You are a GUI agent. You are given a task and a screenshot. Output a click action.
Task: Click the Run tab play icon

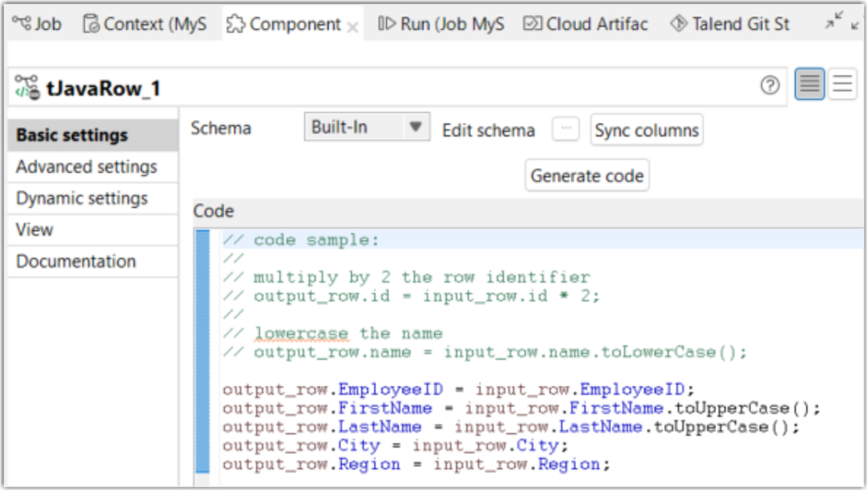click(x=386, y=23)
